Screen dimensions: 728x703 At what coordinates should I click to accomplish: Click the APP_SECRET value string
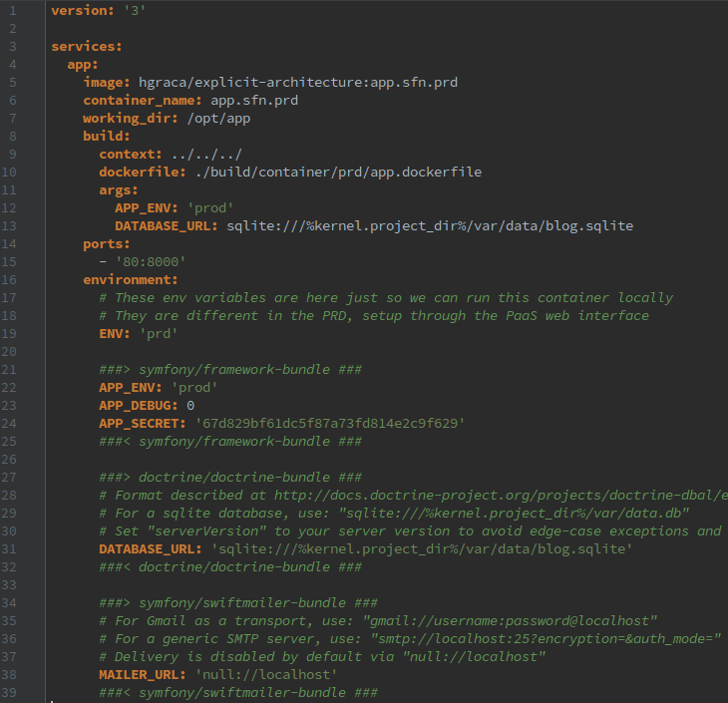330,424
